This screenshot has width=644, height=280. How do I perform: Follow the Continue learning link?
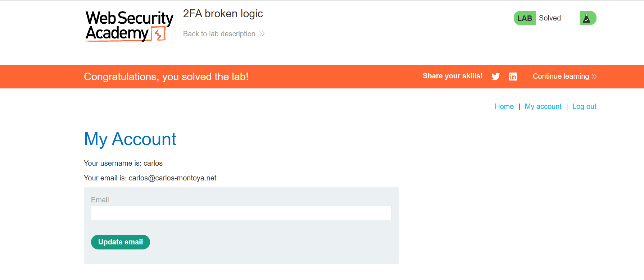pos(561,77)
